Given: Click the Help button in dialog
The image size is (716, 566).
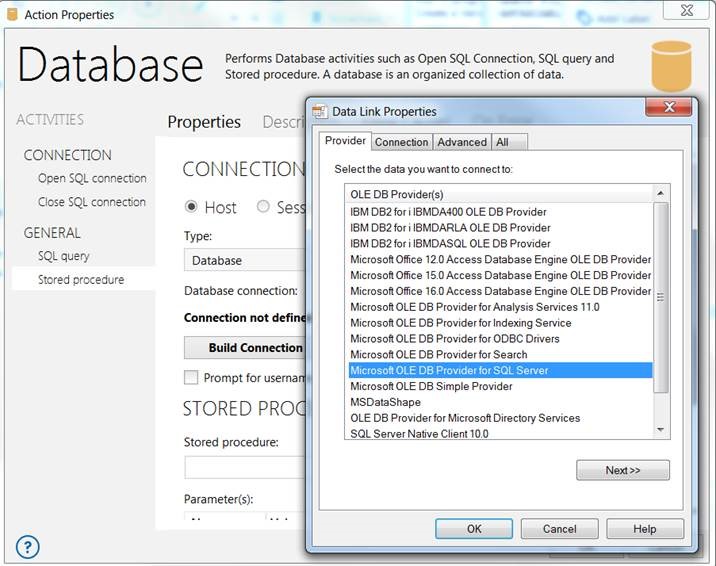Looking at the screenshot, I should coord(645,529).
